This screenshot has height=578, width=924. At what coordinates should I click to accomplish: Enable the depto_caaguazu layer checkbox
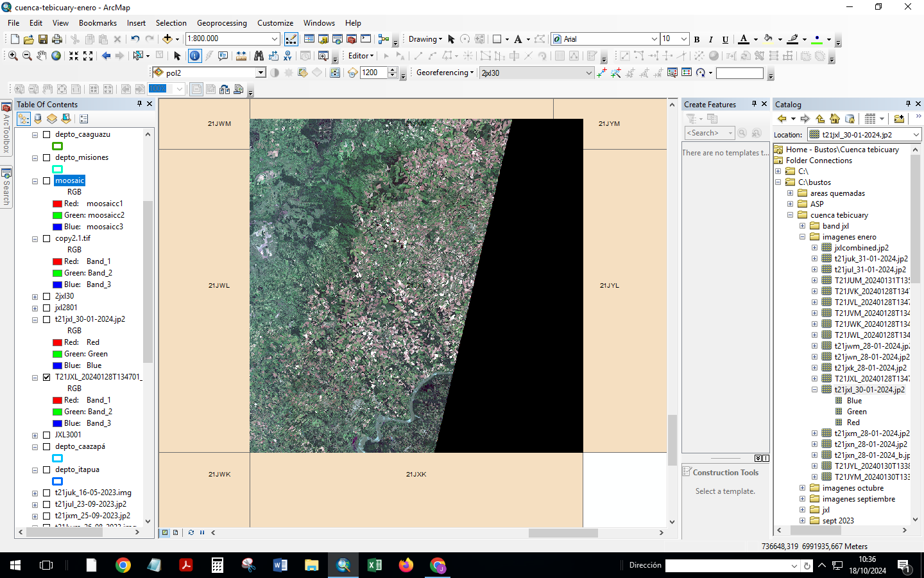46,135
